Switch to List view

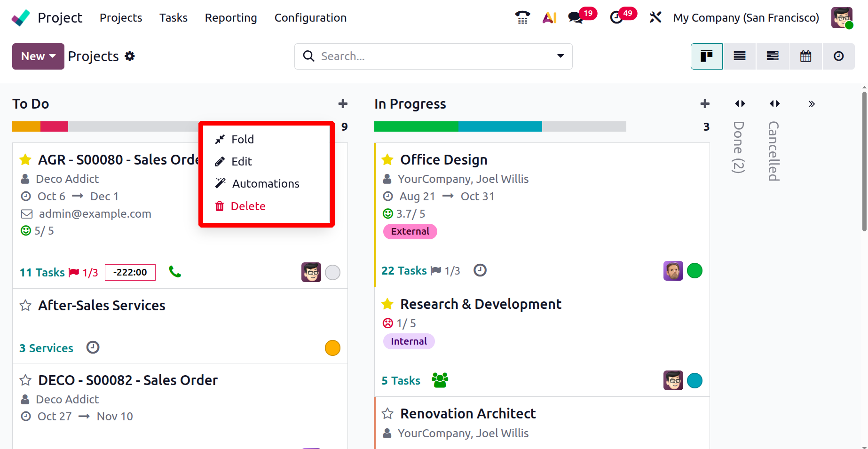740,56
